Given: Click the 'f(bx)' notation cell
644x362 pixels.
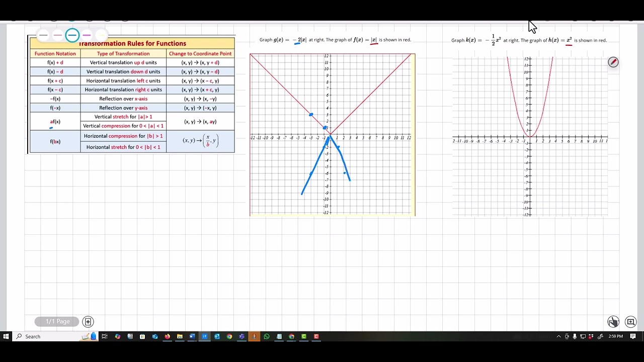Looking at the screenshot, I should pos(55,142).
